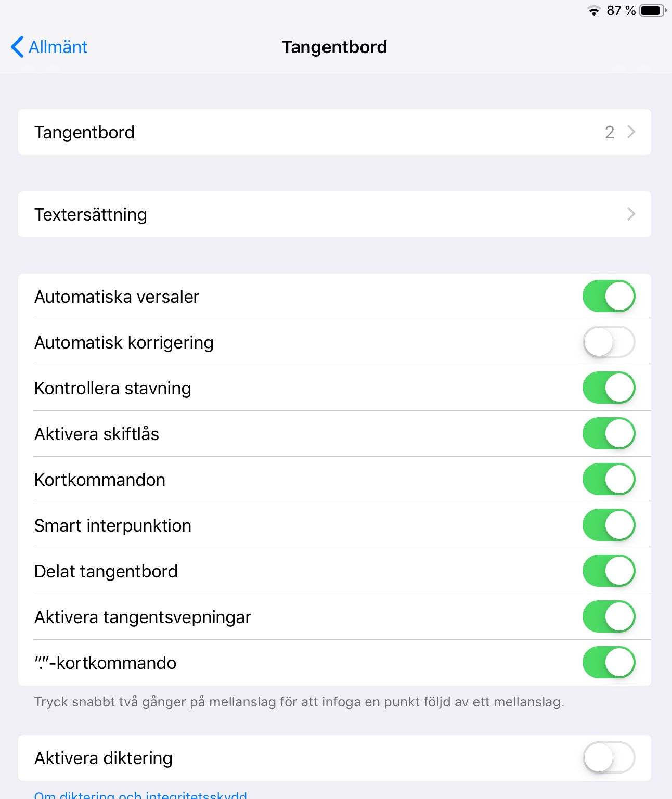The image size is (672, 799).
Task: Toggle Aktivera tangentsvepningar switch
Action: pyautogui.click(x=609, y=617)
